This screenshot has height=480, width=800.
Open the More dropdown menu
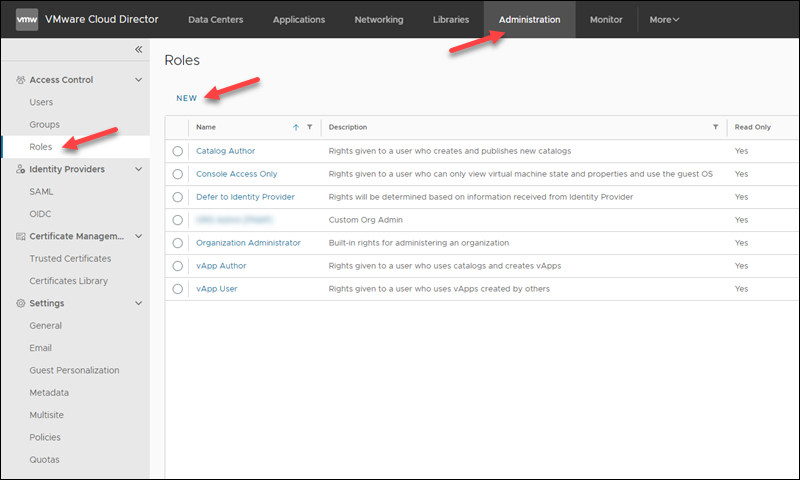point(664,19)
